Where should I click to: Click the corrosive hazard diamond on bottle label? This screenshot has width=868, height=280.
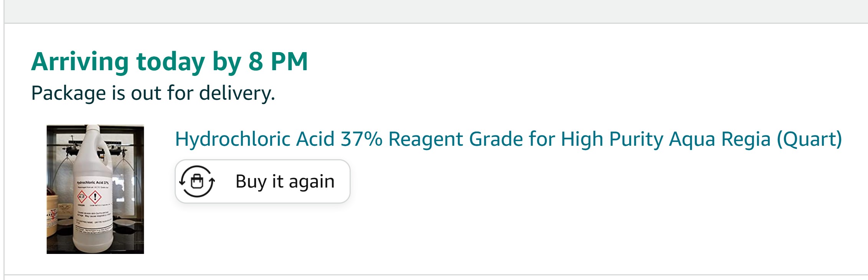pos(82,197)
